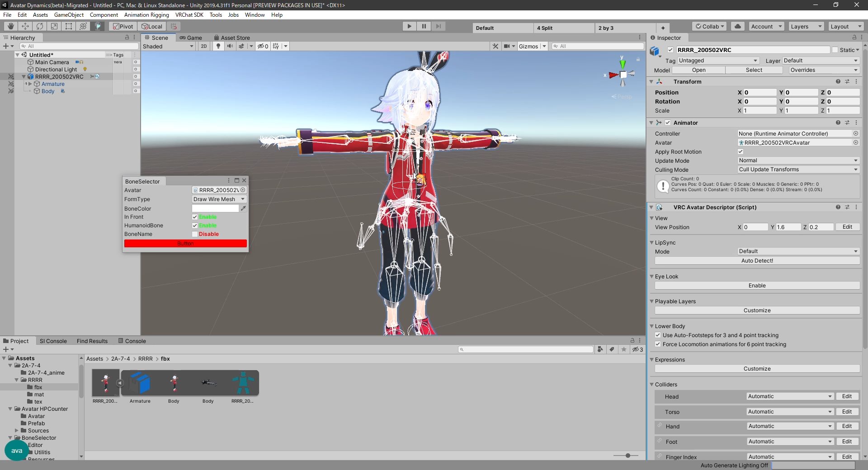Click the Pause button
Viewport: 868px width, 470px height.
424,26
